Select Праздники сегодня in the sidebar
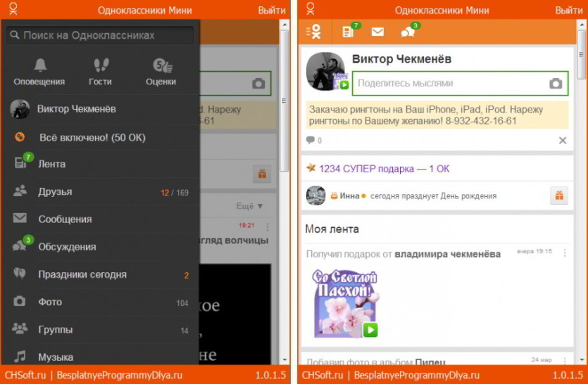The image size is (588, 384). pos(101,274)
